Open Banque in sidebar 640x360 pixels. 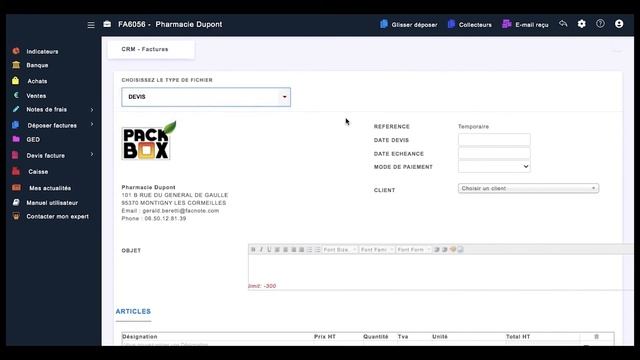(x=37, y=65)
